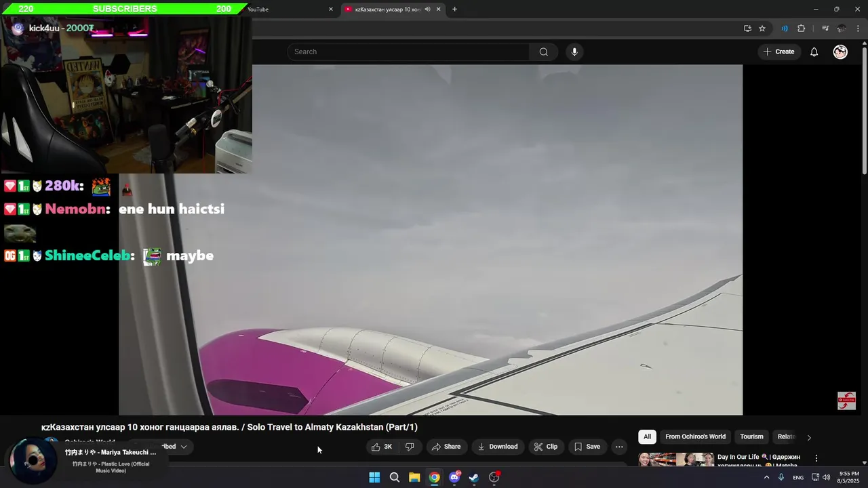Dislike the video with thumbs down
Screen dimensions: 868x488
pos(410,447)
